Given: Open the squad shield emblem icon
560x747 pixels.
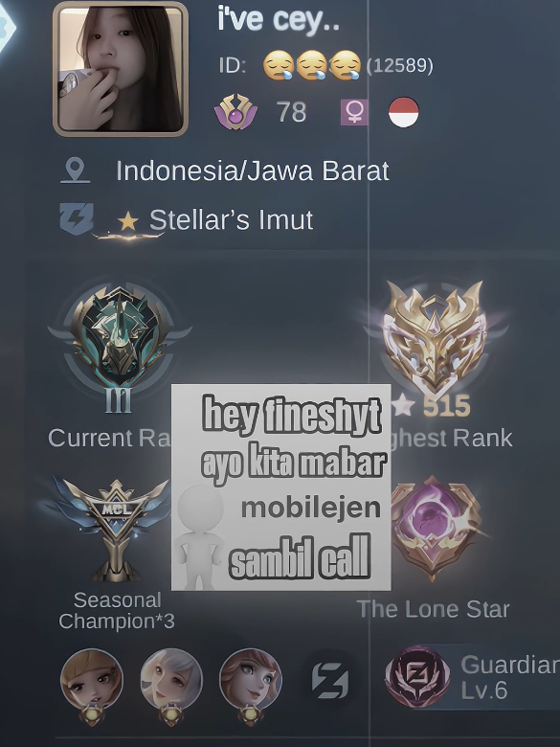Looking at the screenshot, I should [77, 218].
